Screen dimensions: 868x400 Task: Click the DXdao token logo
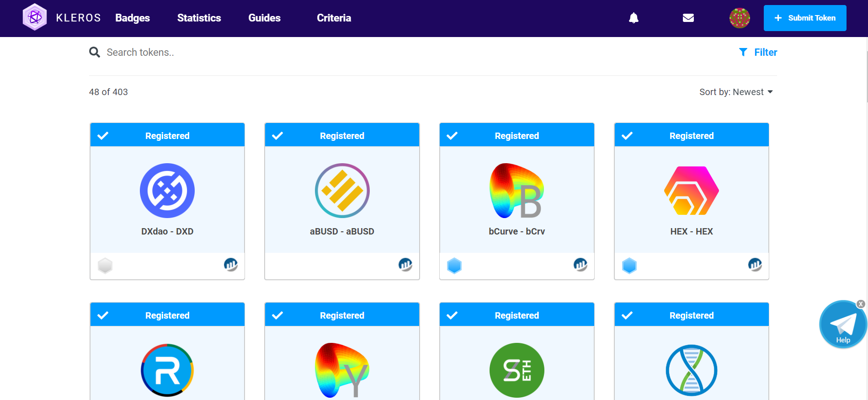click(167, 191)
